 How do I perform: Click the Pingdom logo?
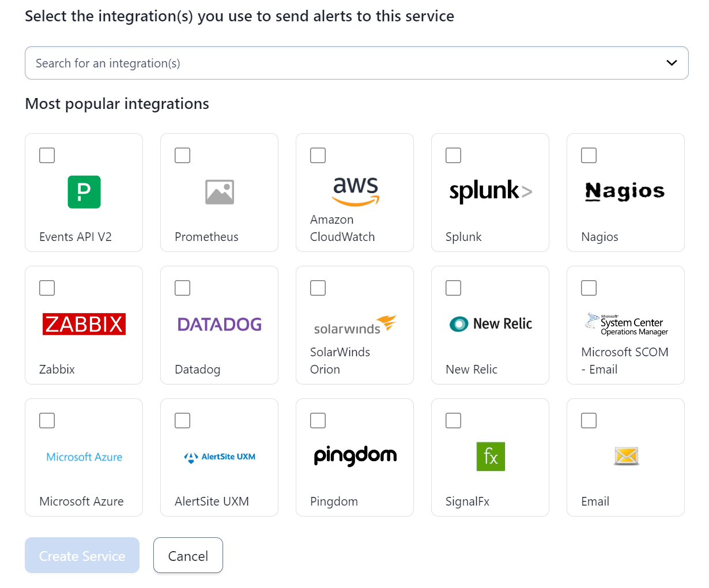point(355,456)
